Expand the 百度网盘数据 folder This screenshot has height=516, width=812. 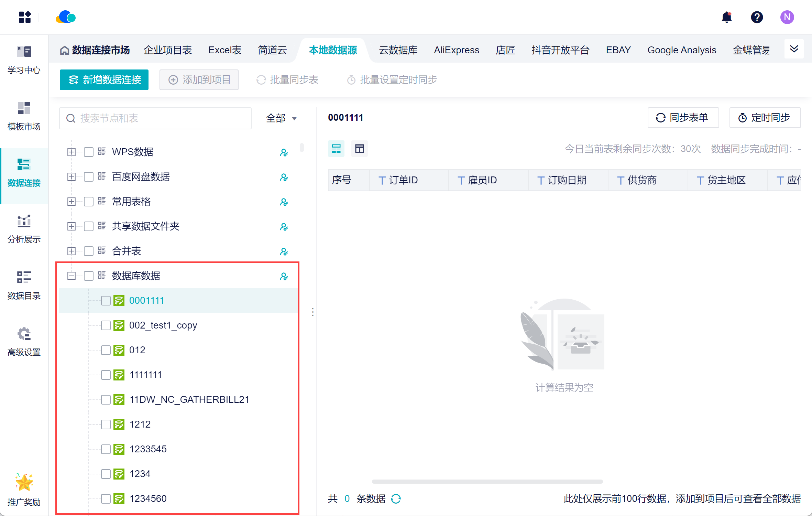pyautogui.click(x=72, y=177)
